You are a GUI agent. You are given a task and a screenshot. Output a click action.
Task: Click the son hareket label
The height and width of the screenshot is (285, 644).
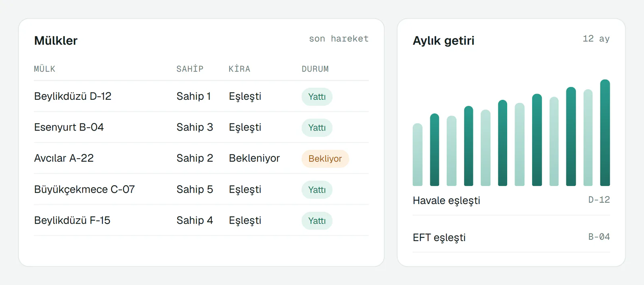[339, 39]
